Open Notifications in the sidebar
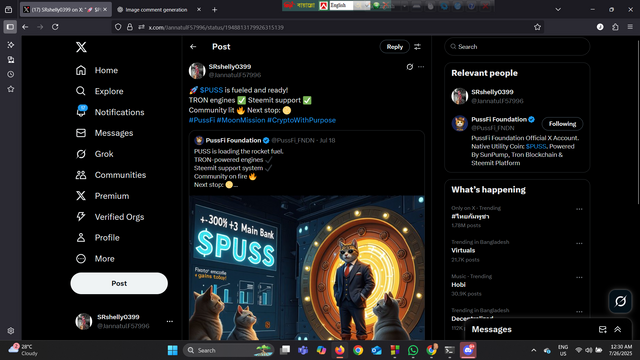This screenshot has width=640, height=360. pos(110,112)
